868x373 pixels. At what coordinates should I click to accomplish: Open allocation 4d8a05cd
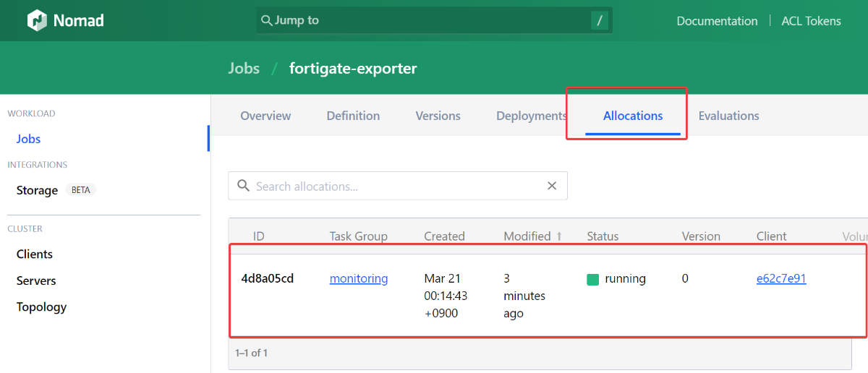[267, 278]
